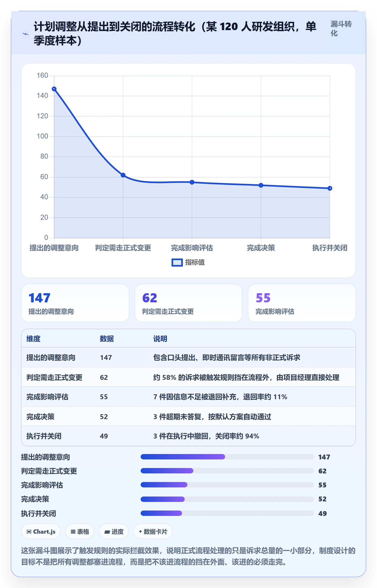Click the 进度 tag chip
This screenshot has width=377, height=588.
point(114,532)
